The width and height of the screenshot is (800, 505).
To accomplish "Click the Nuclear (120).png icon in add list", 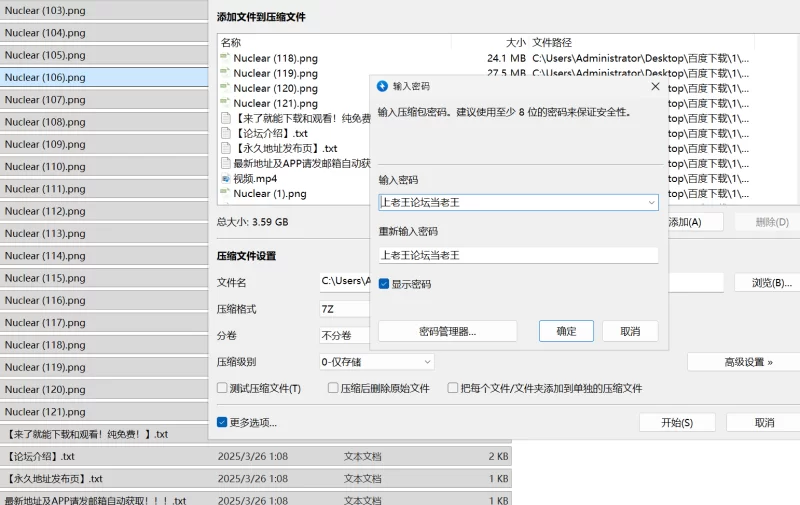I will 225,88.
